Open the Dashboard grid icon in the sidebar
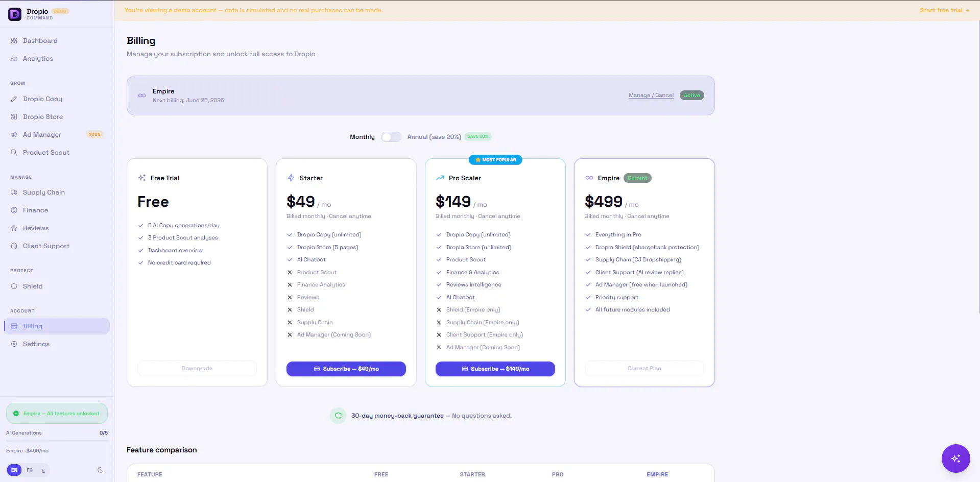 coord(14,41)
